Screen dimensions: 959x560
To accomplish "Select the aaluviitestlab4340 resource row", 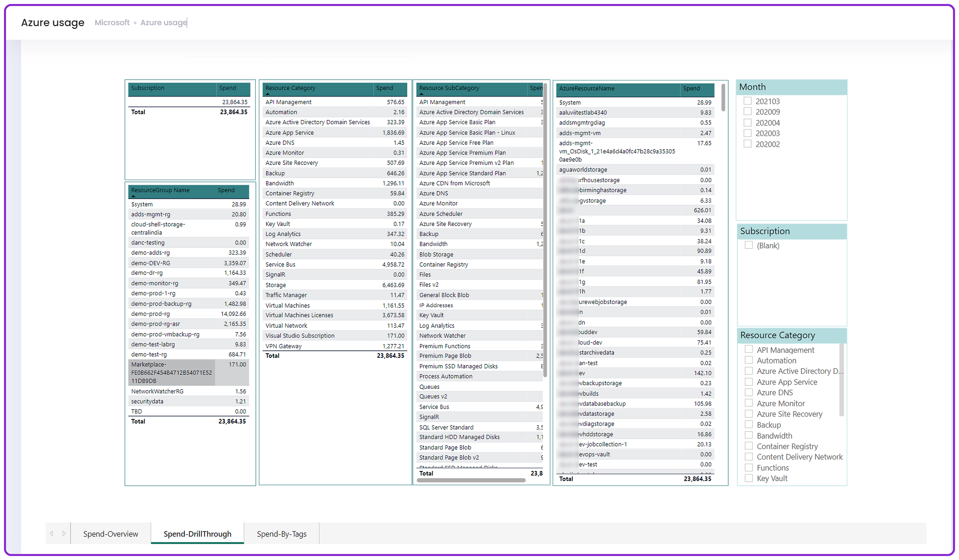I will (x=635, y=113).
